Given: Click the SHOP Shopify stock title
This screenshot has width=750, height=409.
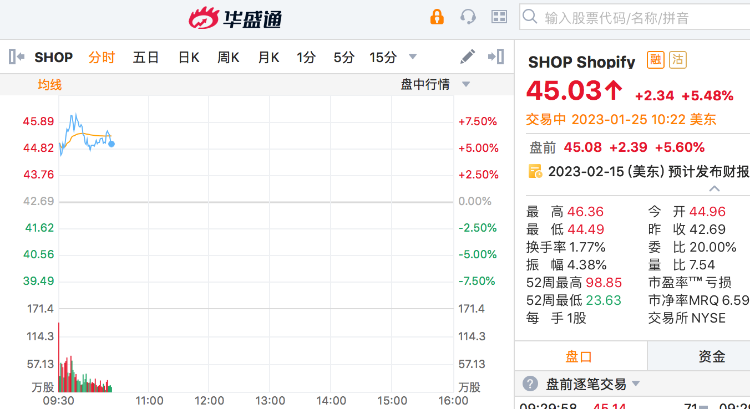Looking at the screenshot, I should click(x=581, y=62).
